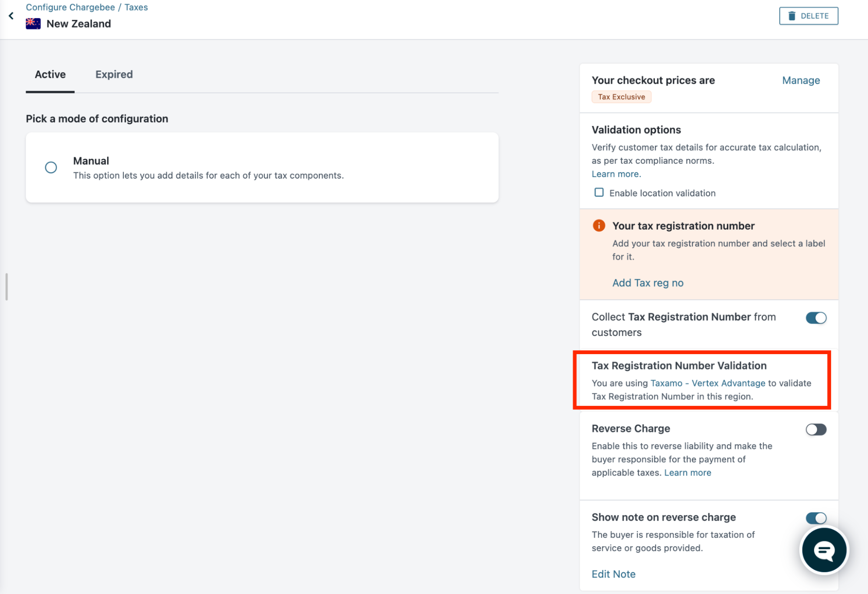Go to Configure Chargebee breadcrumb
Screen dimensions: 868x594
tap(70, 7)
